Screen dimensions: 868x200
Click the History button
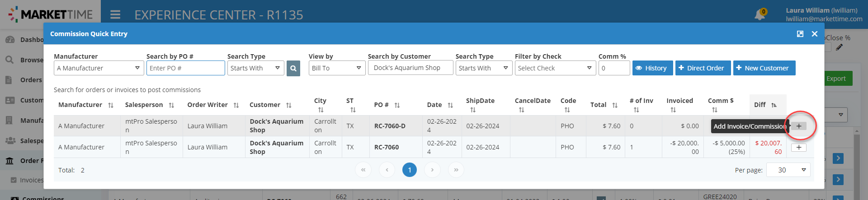point(652,68)
